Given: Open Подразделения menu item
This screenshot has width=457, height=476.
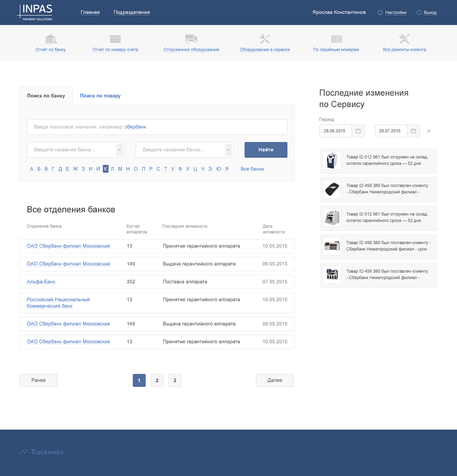Looking at the screenshot, I should tap(132, 13).
